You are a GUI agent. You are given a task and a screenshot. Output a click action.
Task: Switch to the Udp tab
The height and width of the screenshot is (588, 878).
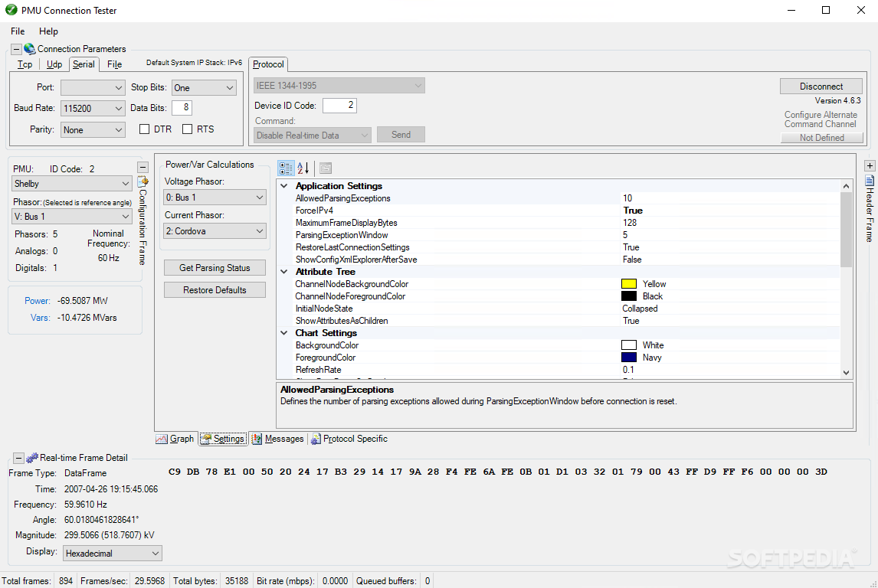[x=54, y=64]
